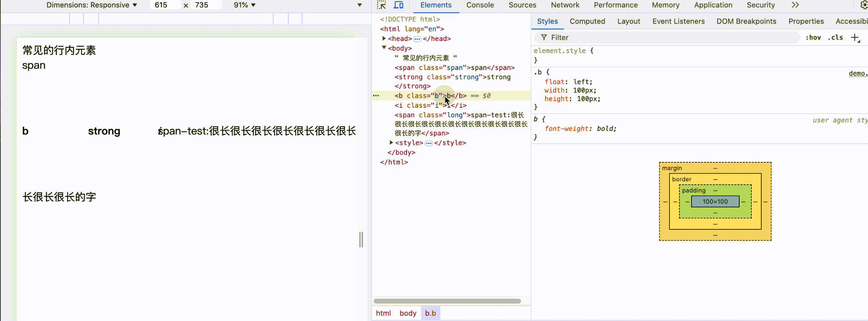The height and width of the screenshot is (321, 868).
Task: Select the Properties sidebar tab
Action: pyautogui.click(x=806, y=21)
